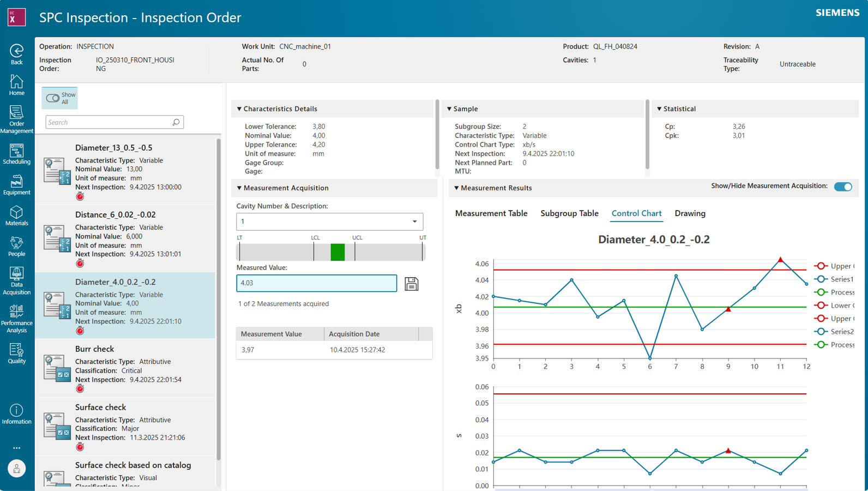868x491 pixels.
Task: Select Distance_6_0.02_-0.02 characteristic name
Action: [115, 215]
